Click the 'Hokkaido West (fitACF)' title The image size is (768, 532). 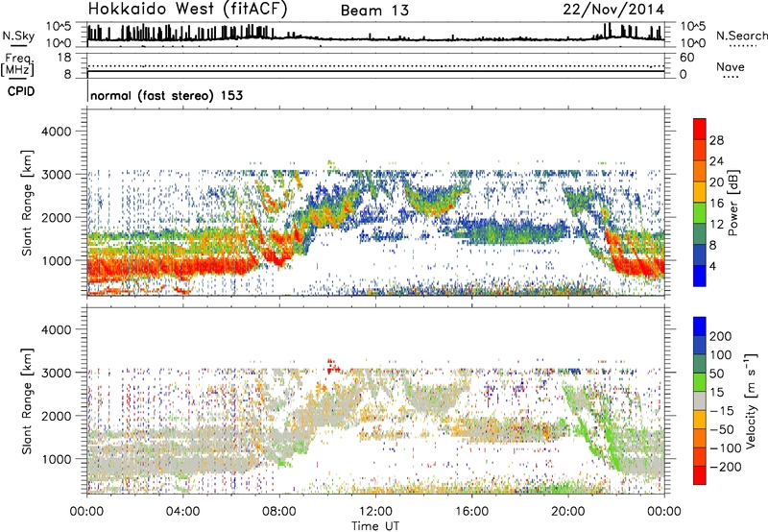(187, 9)
